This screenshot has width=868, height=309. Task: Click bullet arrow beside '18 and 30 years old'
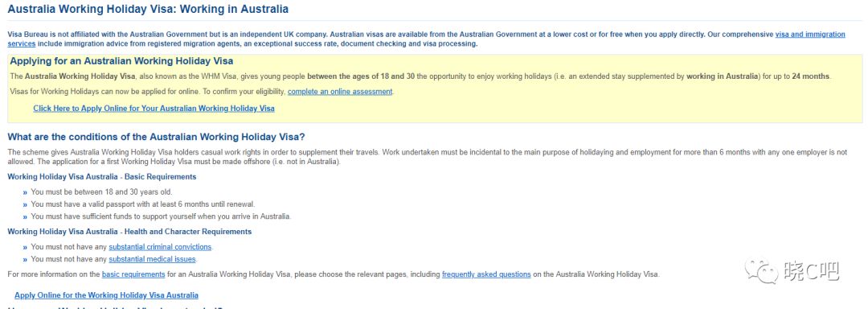(x=25, y=192)
